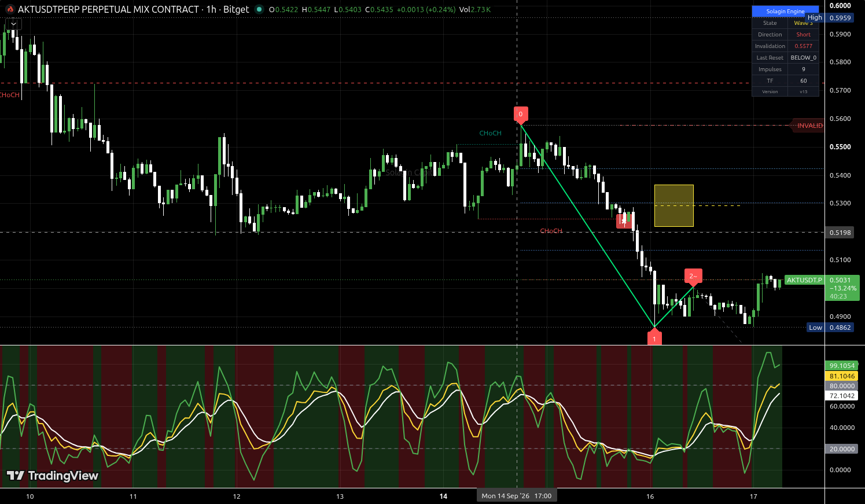Screen dimensions: 865x504
Task: Click the 0.5577 invalidation value
Action: click(x=803, y=46)
